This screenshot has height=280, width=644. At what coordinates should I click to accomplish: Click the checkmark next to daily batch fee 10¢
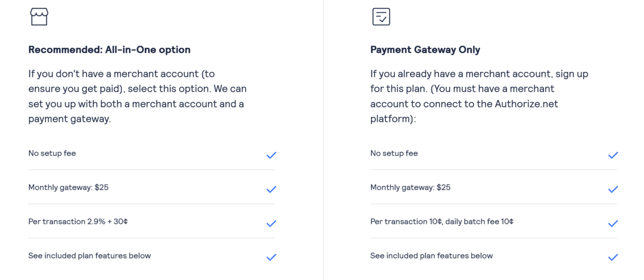(x=613, y=223)
